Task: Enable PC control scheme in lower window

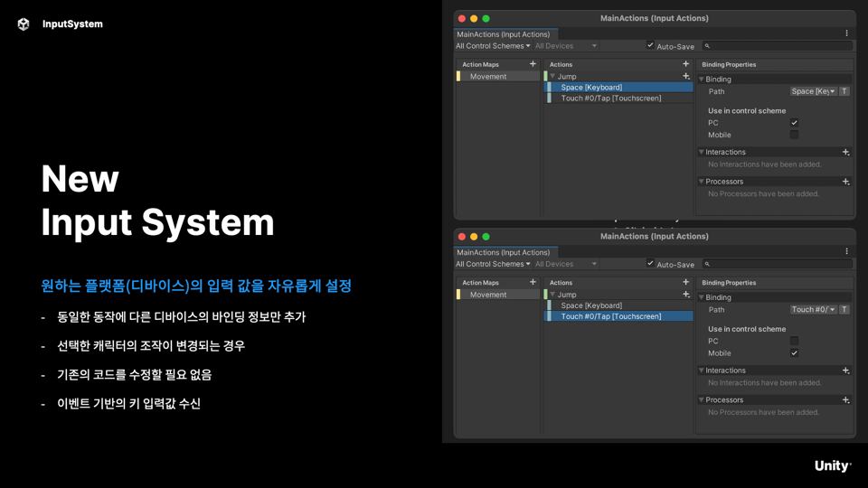Action: coord(795,341)
